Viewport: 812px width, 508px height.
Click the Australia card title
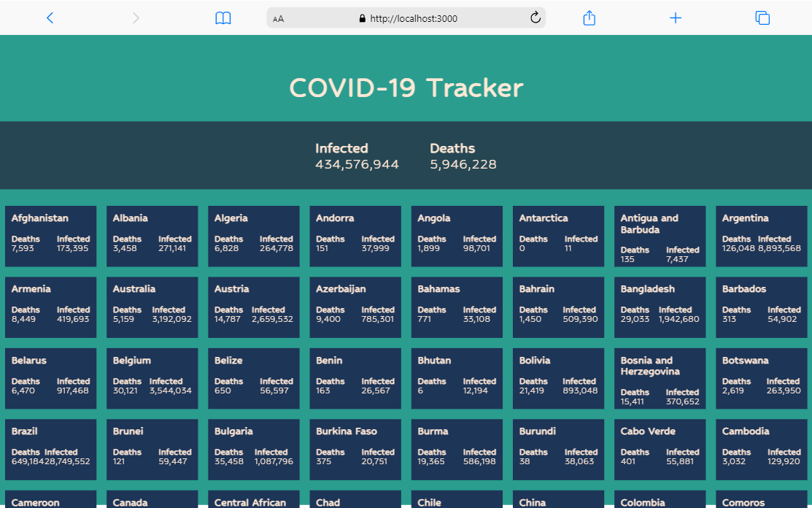pos(134,289)
